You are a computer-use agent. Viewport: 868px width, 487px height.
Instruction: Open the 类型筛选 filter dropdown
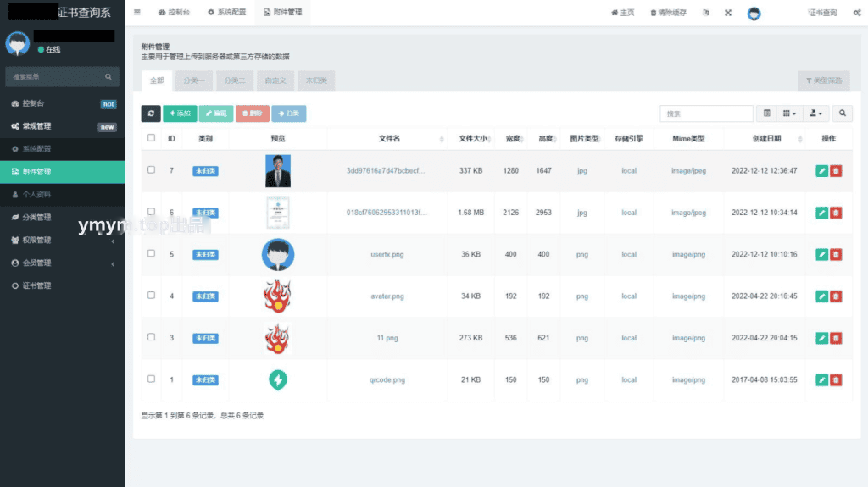[x=824, y=80]
